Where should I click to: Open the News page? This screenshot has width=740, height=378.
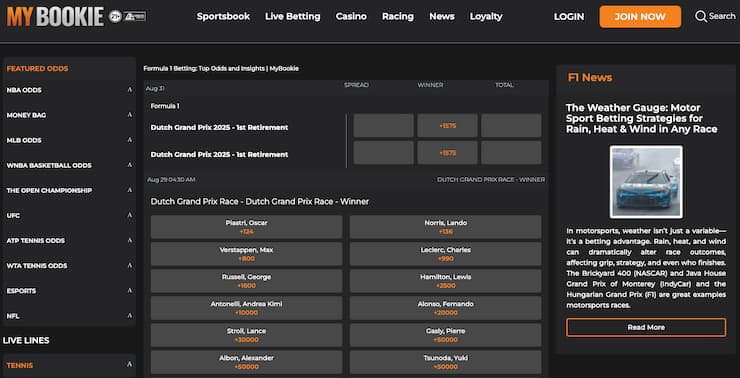pos(442,17)
